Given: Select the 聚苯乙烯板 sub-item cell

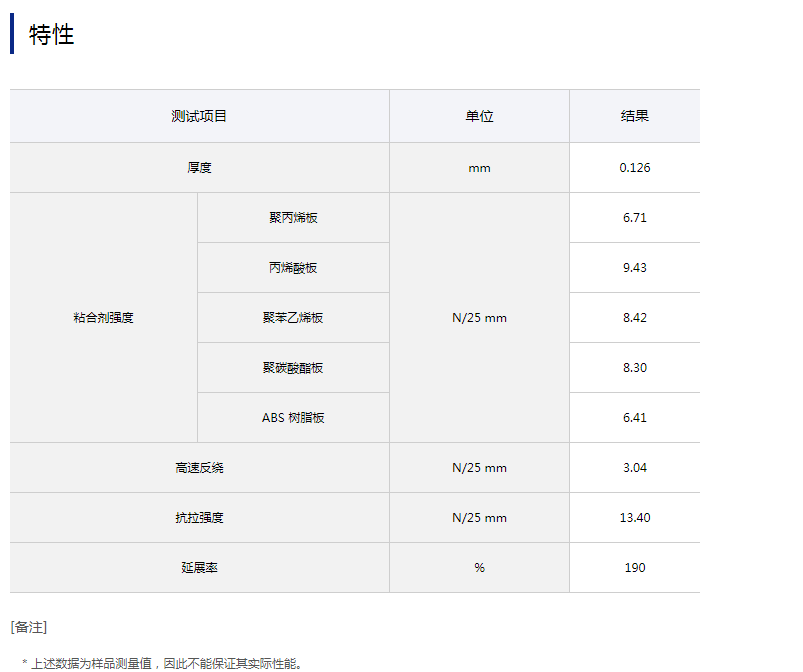Looking at the screenshot, I should click(293, 318).
